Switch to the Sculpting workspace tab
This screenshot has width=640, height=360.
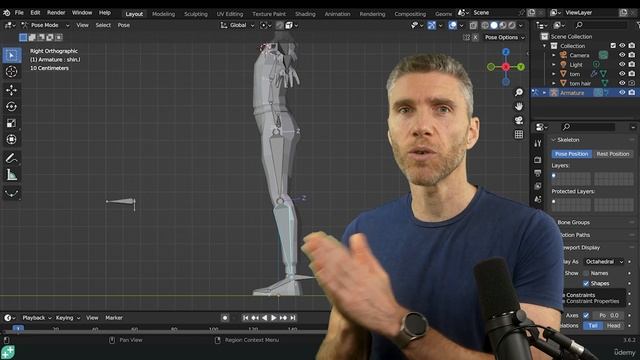pos(196,14)
